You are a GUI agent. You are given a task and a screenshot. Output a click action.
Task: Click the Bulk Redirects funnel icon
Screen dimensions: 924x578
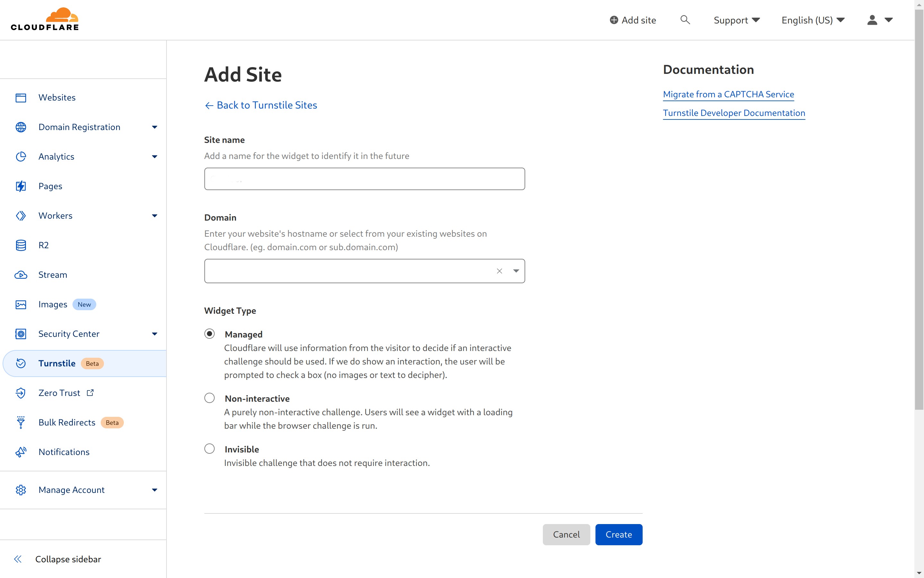(x=21, y=422)
